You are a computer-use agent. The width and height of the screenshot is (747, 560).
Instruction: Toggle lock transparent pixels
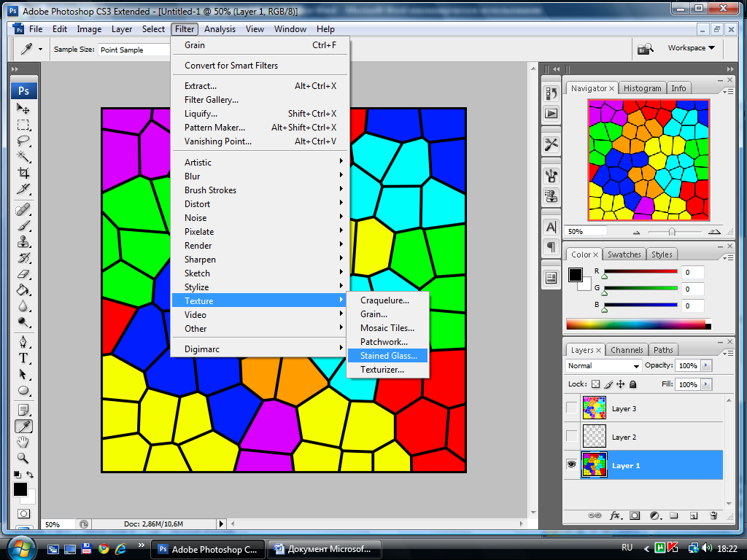click(x=595, y=384)
